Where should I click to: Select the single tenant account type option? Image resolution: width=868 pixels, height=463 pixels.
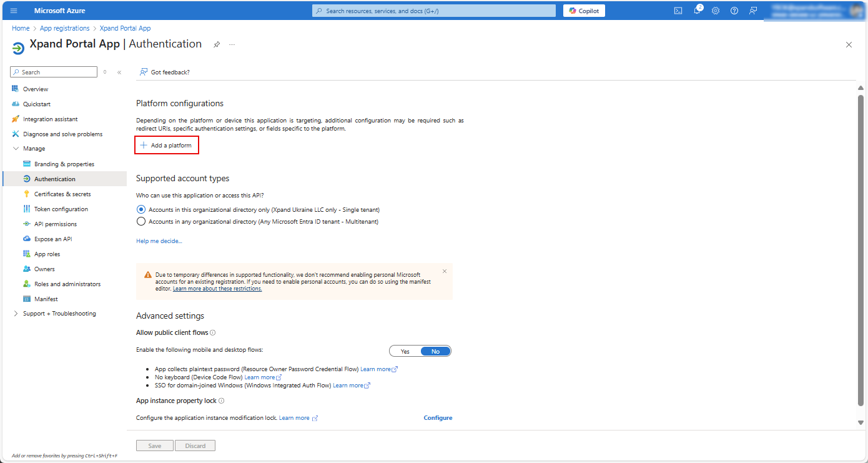(x=141, y=210)
